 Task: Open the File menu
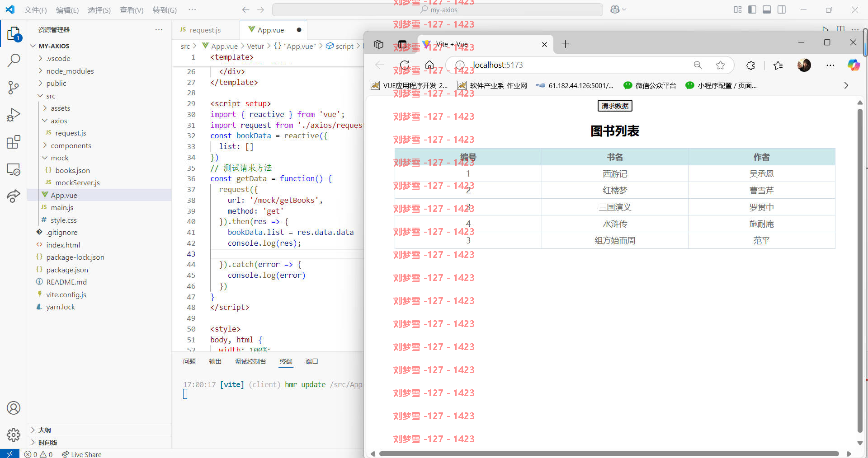click(35, 10)
